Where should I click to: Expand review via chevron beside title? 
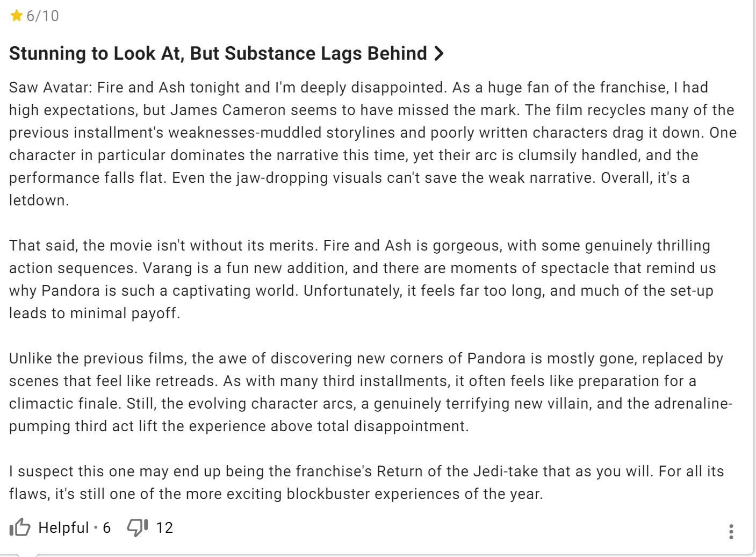coord(438,53)
